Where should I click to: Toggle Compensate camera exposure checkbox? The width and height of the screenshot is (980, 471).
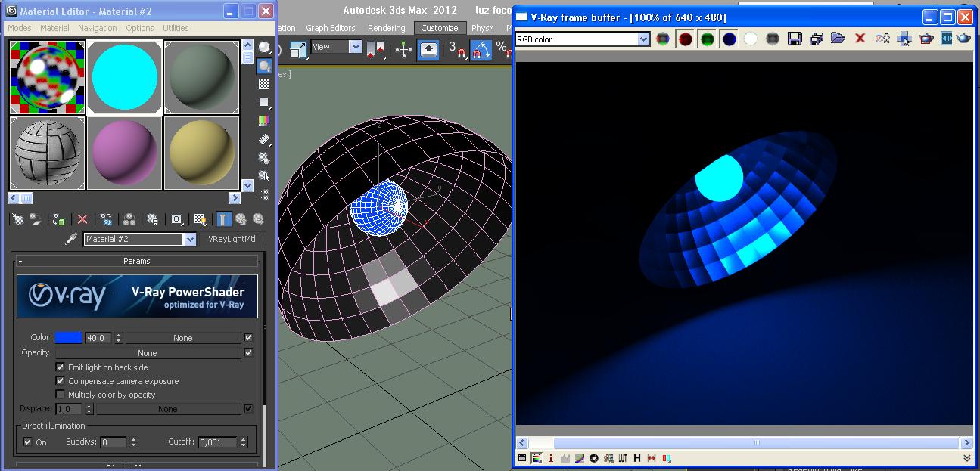(61, 380)
